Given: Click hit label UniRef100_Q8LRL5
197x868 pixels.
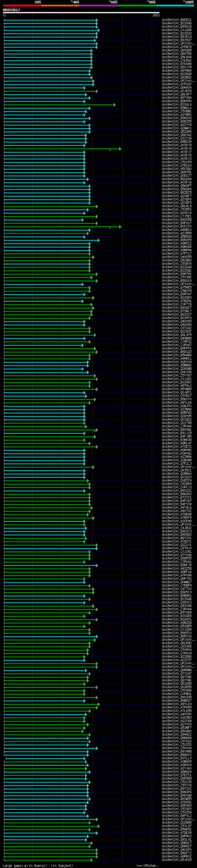Looking at the screenshot, I should [x=176, y=206].
